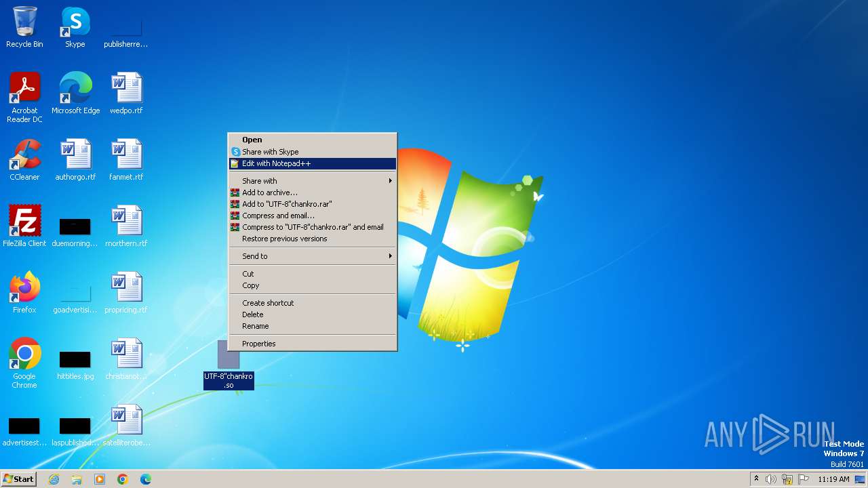The image size is (868, 488).
Task: Select the christianol document icon
Action: (x=126, y=359)
